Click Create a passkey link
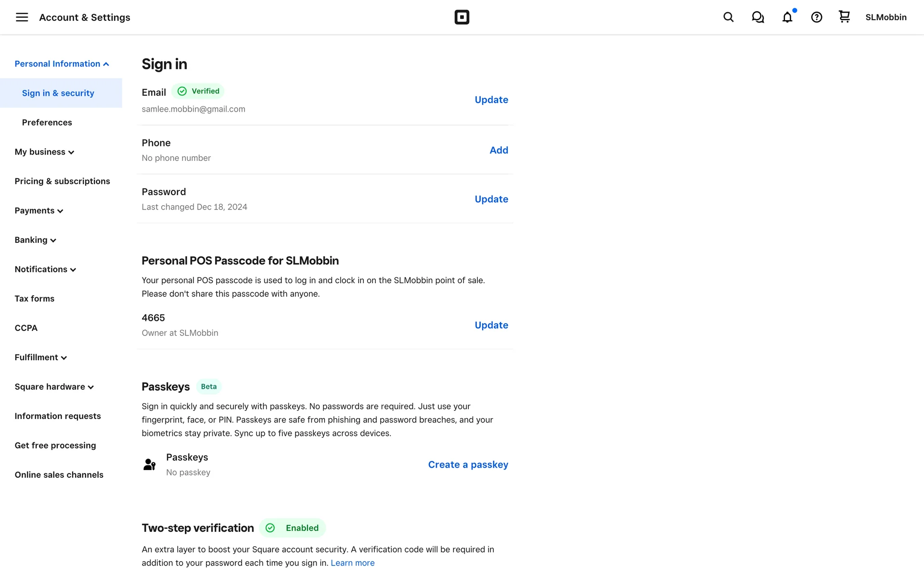Image resolution: width=924 pixels, height=578 pixels. point(468,465)
